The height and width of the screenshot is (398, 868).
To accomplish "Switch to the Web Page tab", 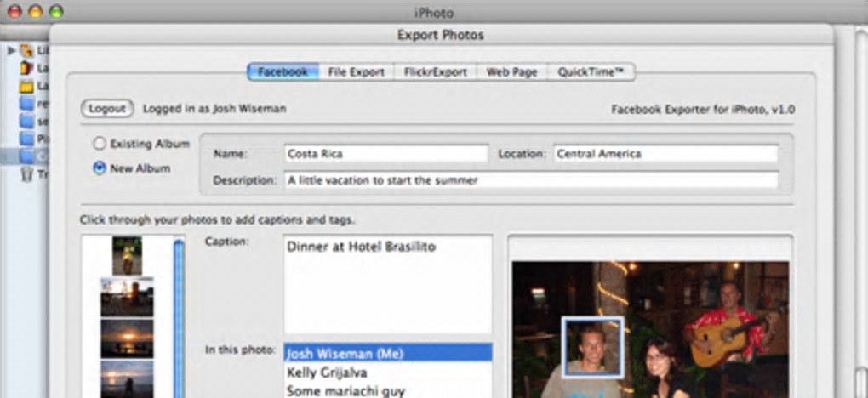I will click(x=511, y=72).
